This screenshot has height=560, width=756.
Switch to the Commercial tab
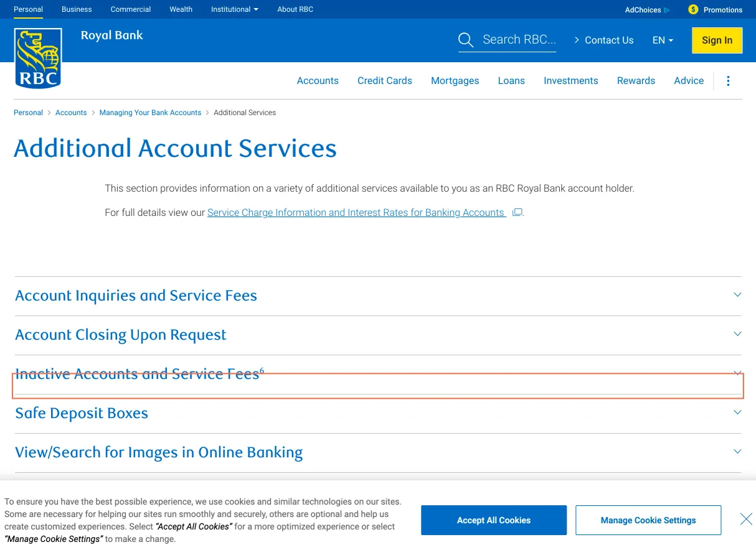[x=131, y=9]
